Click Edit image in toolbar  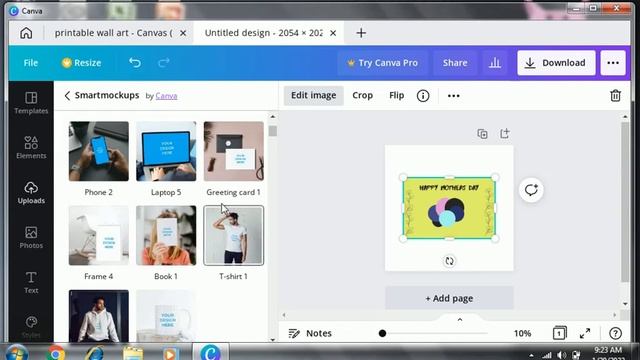point(313,96)
